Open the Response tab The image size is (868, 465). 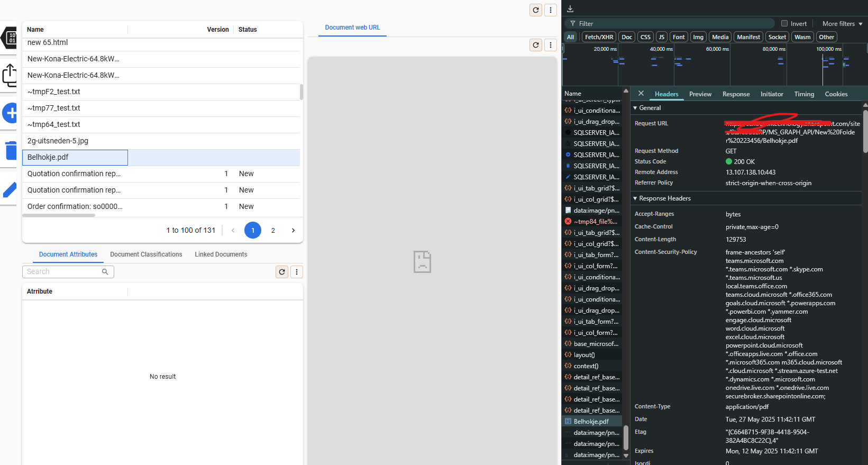point(736,94)
